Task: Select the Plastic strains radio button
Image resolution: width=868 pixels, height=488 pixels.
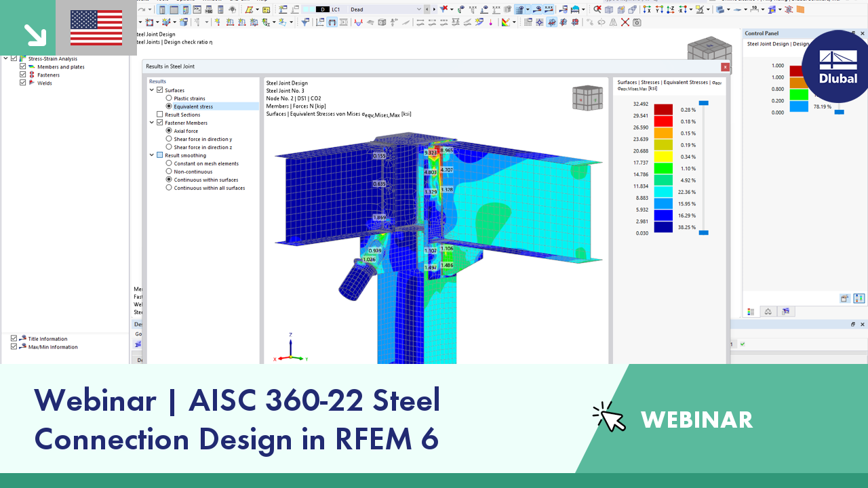Action: click(169, 98)
